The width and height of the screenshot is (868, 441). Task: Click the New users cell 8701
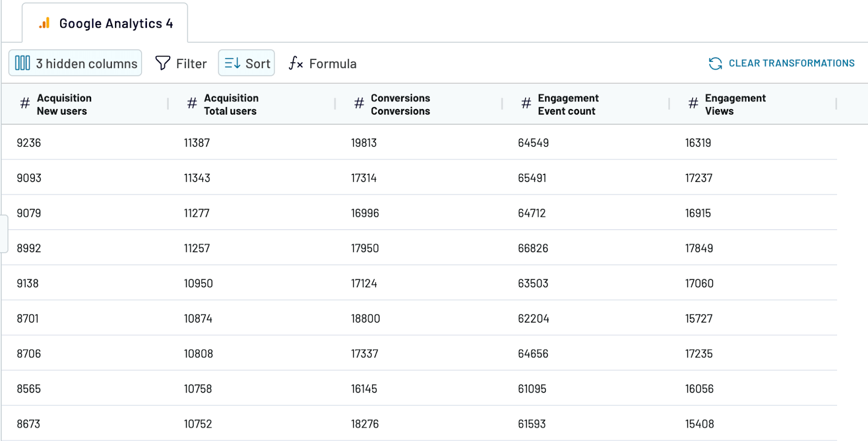28,319
